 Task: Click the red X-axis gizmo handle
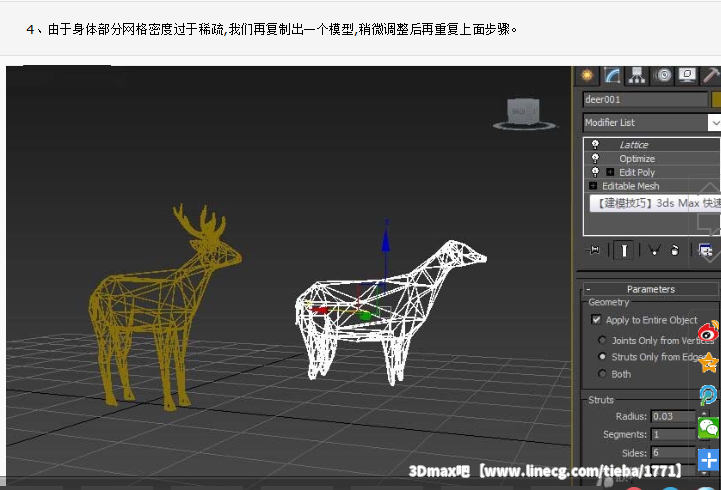tap(318, 310)
